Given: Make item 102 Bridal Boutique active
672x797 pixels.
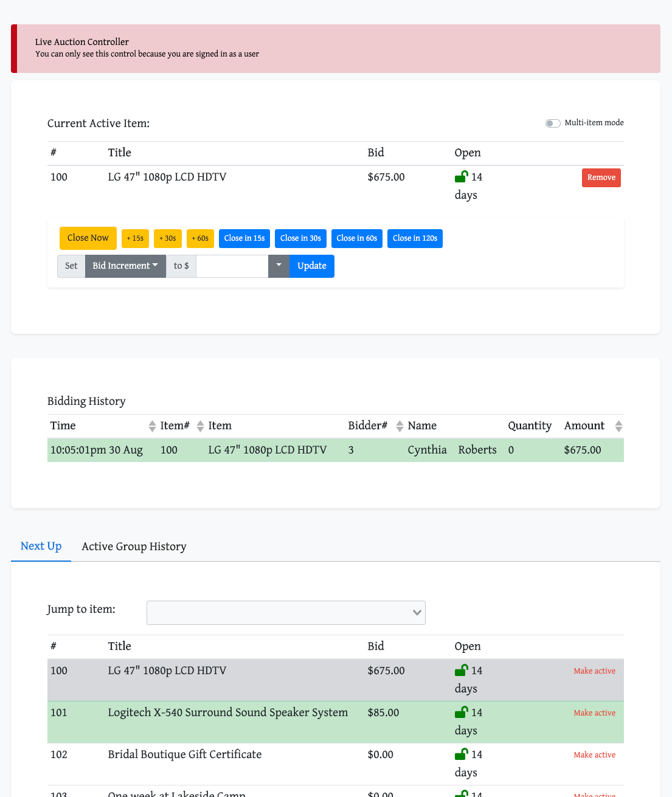Looking at the screenshot, I should point(595,755).
